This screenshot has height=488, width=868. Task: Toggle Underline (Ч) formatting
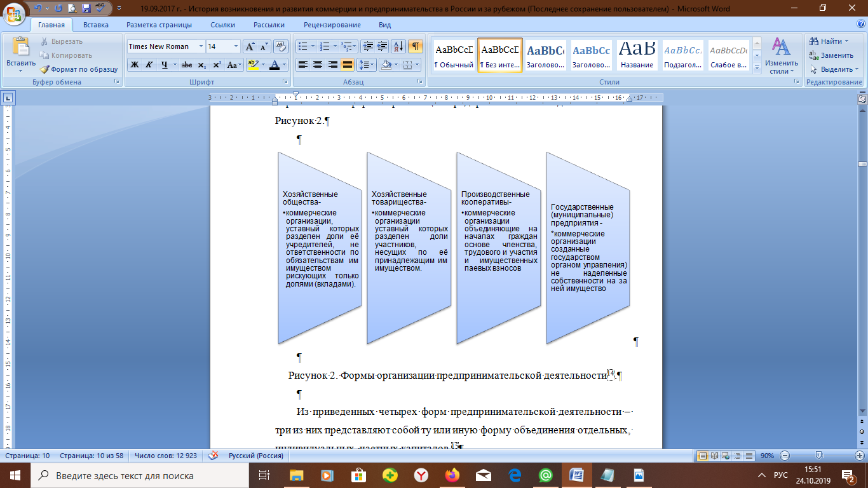pos(165,65)
